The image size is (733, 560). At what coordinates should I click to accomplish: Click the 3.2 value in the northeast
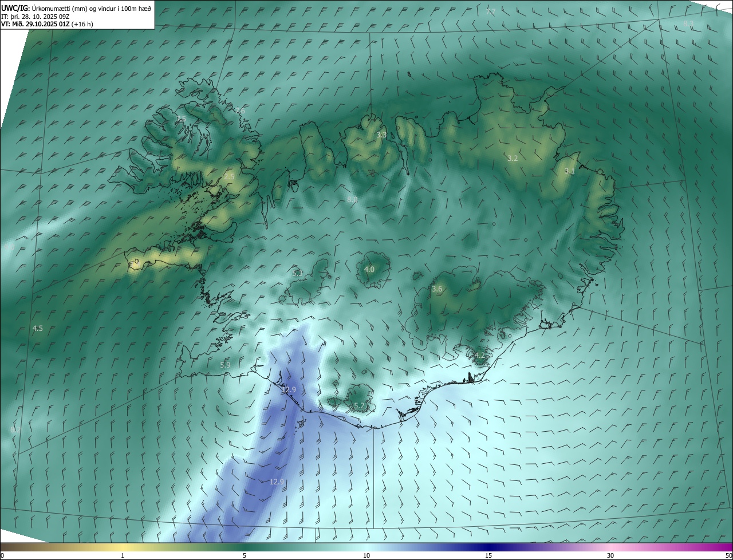513,159
